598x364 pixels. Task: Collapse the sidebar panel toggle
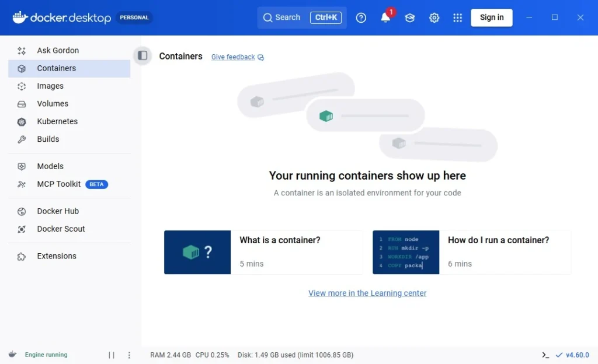[142, 55]
